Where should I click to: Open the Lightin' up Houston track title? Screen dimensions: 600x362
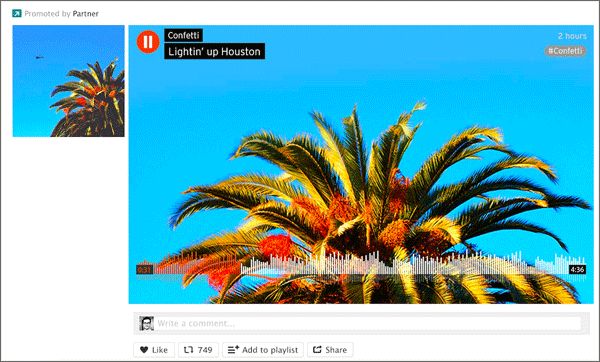pos(214,51)
